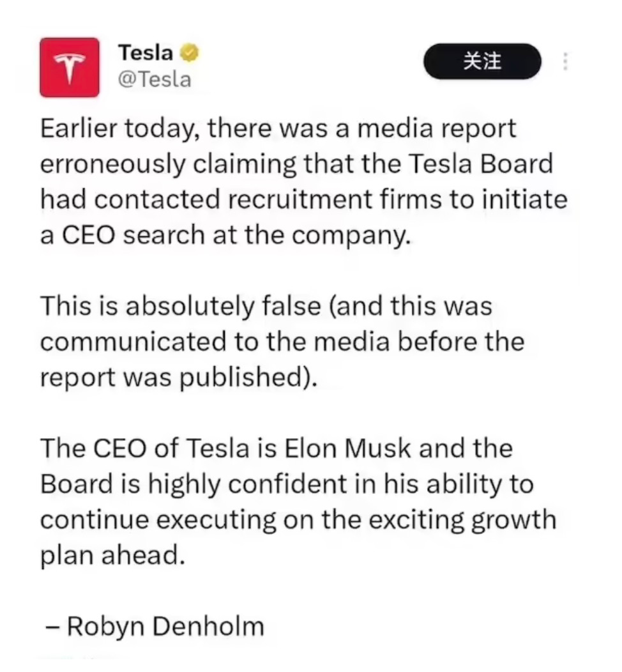622x672 pixels.
Task: Open the three-dot more options menu
Action: point(565,62)
